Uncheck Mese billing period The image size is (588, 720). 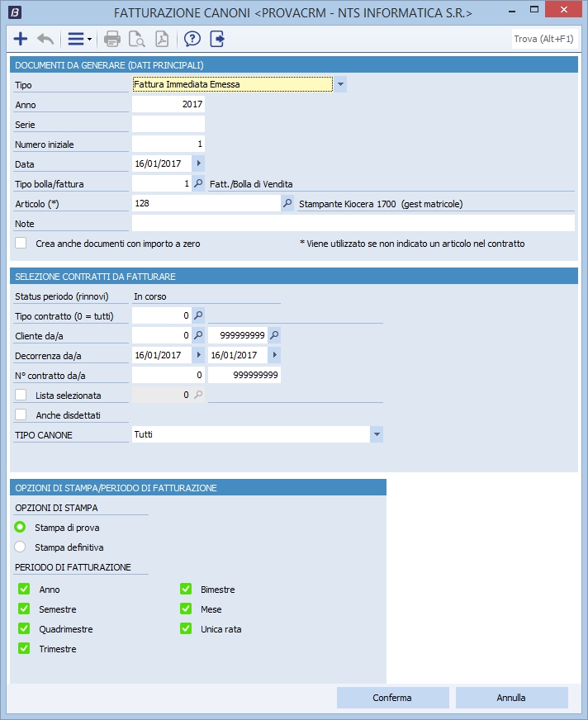pos(186,609)
